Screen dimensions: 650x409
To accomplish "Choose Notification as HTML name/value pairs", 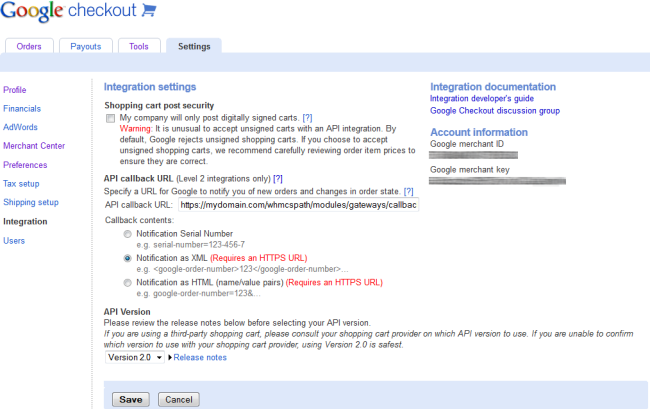I will click(x=128, y=283).
